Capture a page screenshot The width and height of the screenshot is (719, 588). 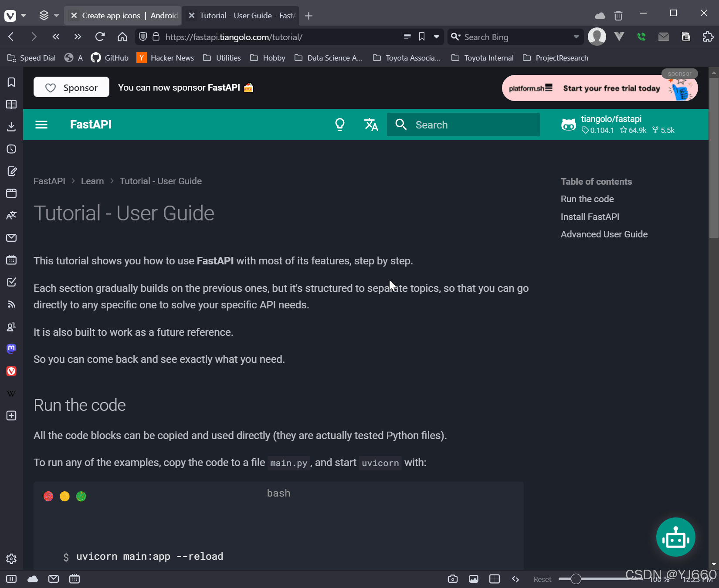(x=453, y=579)
